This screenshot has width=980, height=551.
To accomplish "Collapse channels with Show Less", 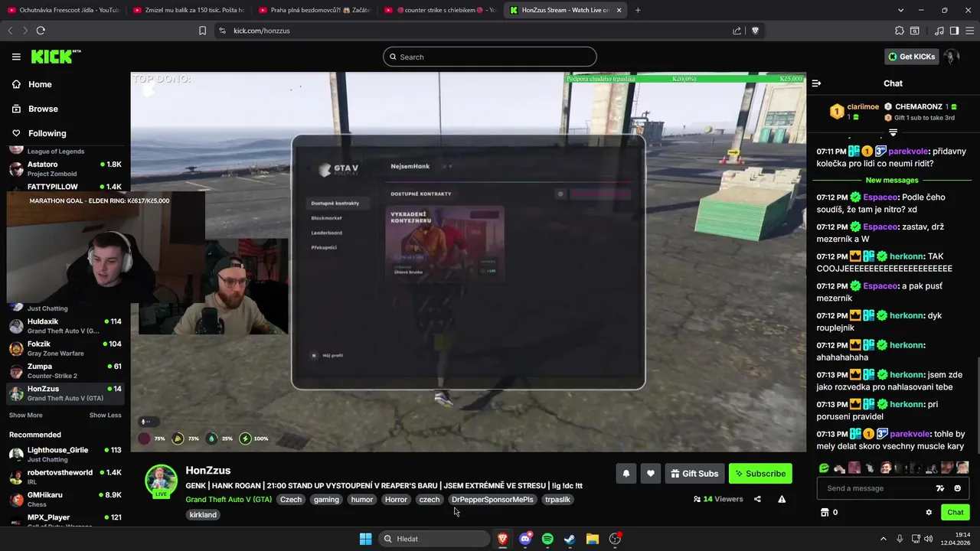I will [105, 415].
